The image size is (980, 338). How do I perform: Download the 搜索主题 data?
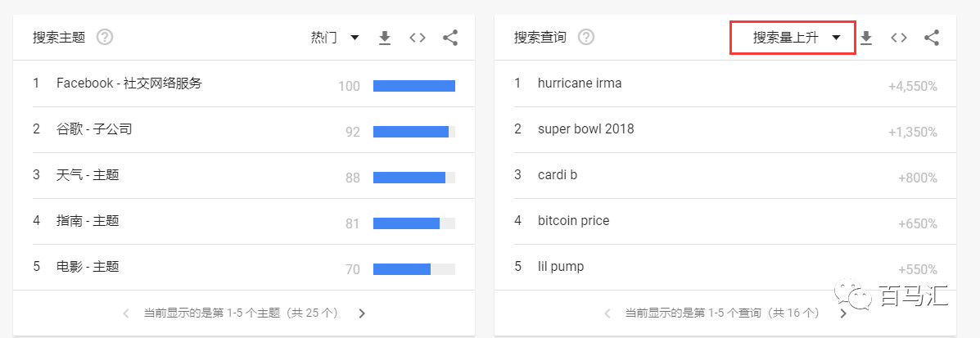point(385,38)
